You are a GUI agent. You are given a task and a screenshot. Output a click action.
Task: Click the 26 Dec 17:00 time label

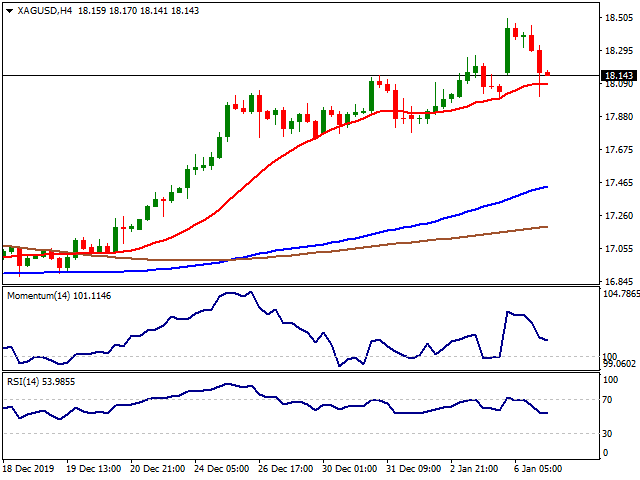tap(286, 469)
